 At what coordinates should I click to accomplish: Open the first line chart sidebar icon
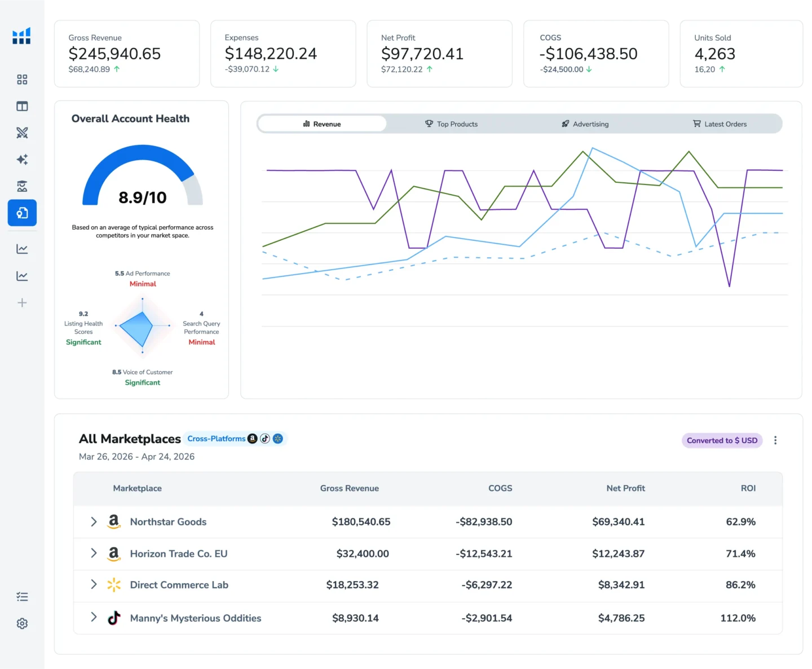[22, 249]
